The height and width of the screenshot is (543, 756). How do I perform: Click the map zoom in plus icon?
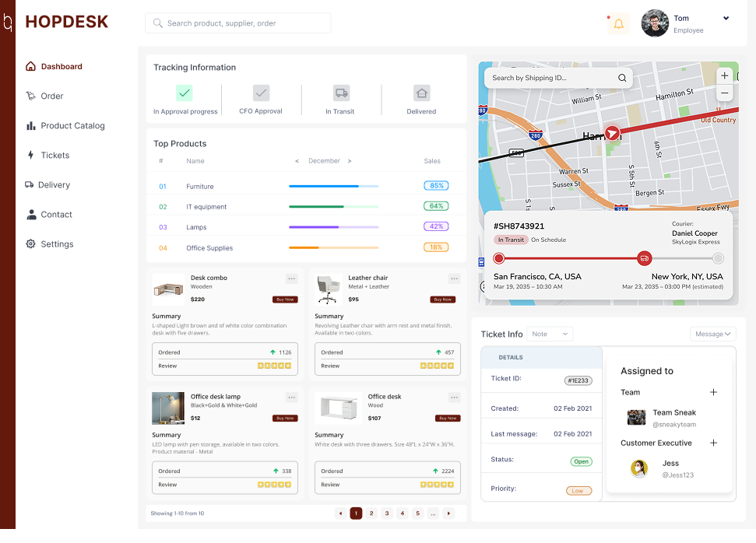(x=724, y=75)
